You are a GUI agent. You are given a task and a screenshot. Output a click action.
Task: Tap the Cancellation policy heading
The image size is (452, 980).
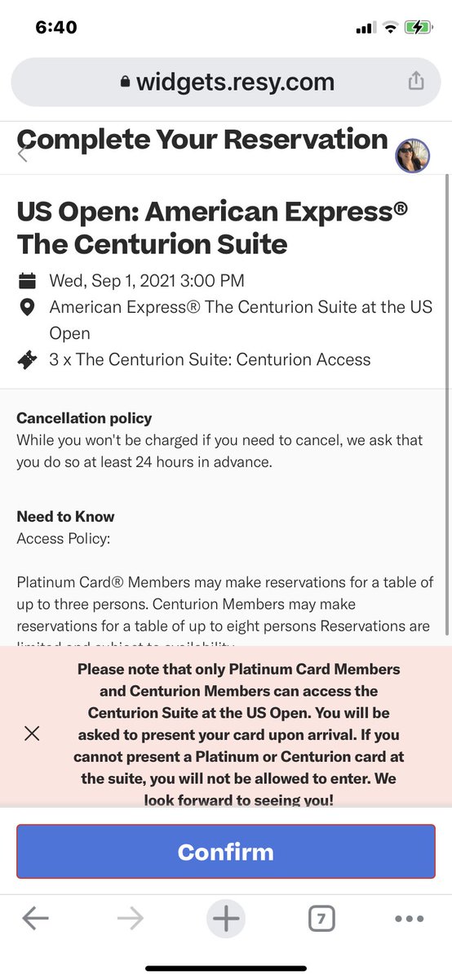click(84, 418)
